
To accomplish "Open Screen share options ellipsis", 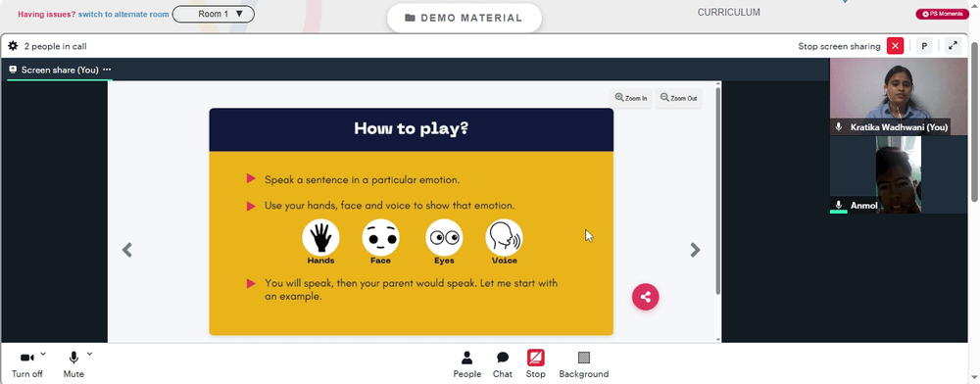I will pyautogui.click(x=107, y=70).
